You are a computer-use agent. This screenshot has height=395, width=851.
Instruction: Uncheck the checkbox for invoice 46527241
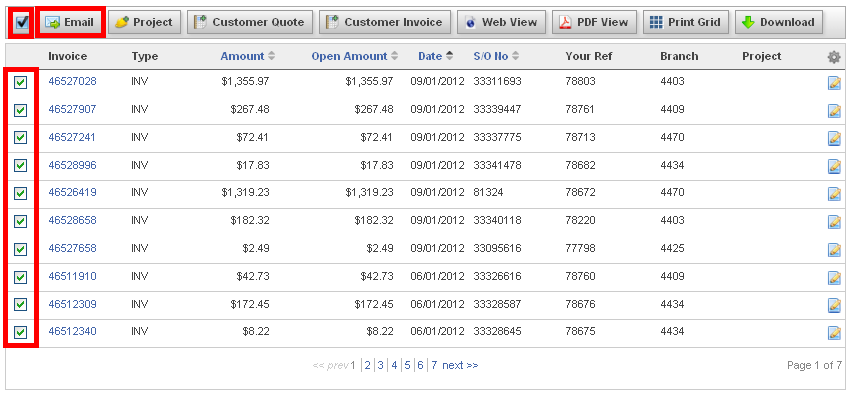(21, 138)
